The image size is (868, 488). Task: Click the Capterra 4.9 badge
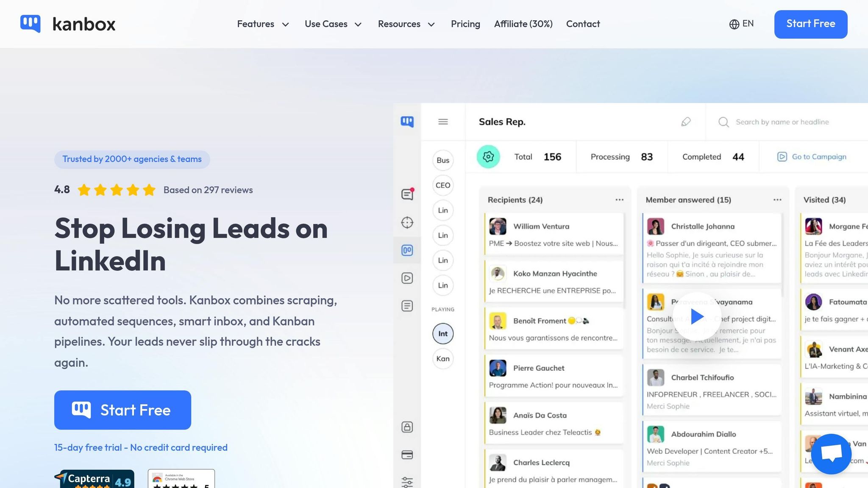coord(95,479)
